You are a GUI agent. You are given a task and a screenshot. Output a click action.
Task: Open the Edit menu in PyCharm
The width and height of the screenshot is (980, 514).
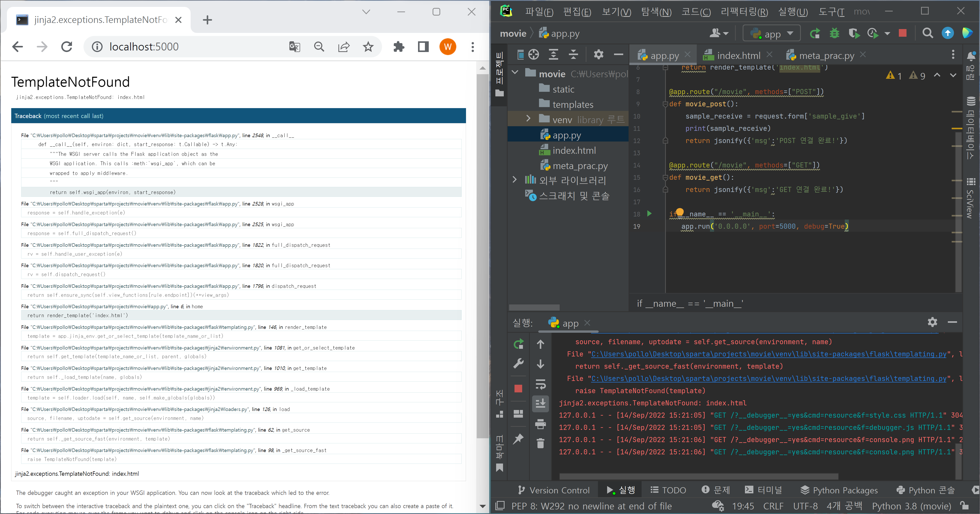(577, 12)
